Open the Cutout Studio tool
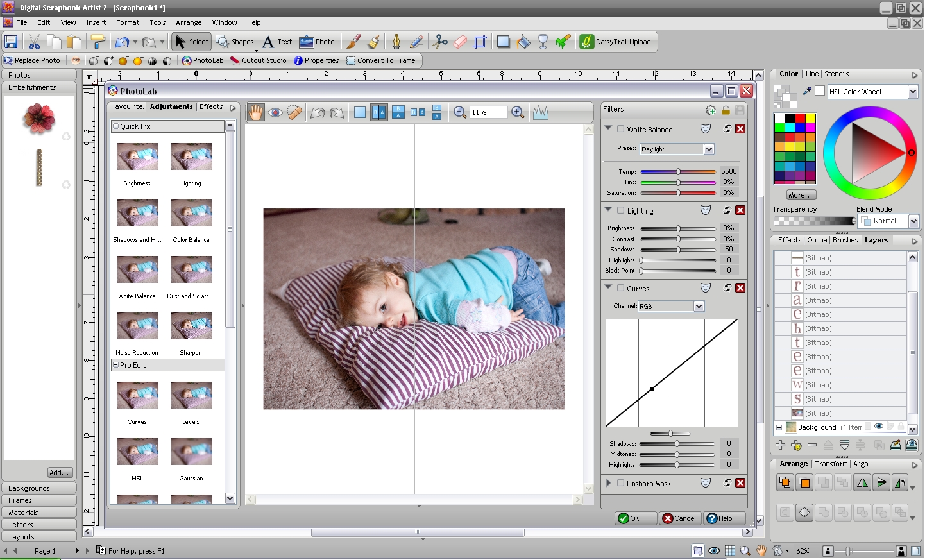This screenshot has height=560, width=943. coord(259,60)
